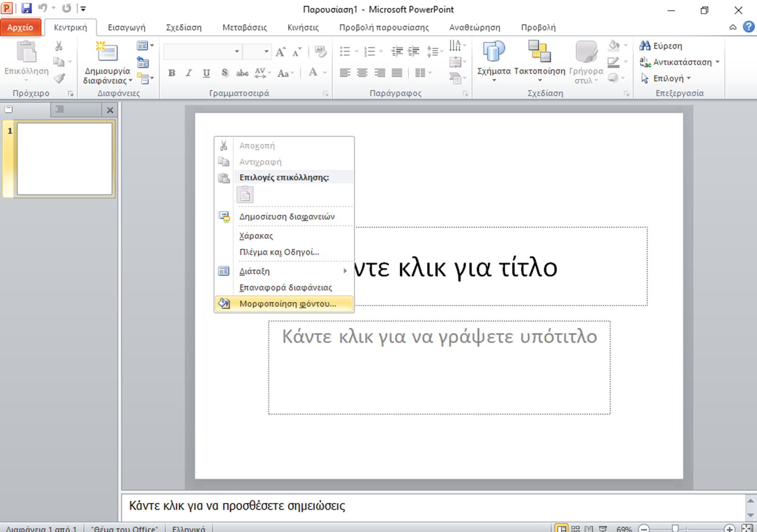Open the Αρχείο file button
Image resolution: width=757 pixels, height=532 pixels.
(x=20, y=27)
